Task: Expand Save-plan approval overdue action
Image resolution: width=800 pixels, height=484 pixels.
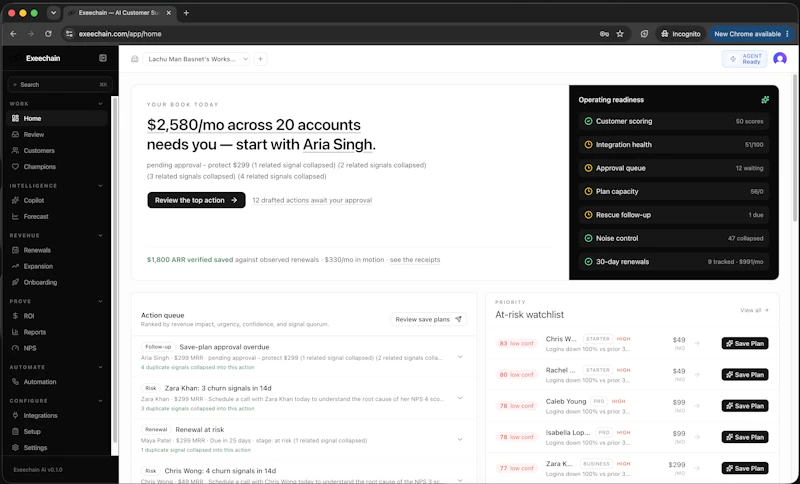Action: (460, 357)
